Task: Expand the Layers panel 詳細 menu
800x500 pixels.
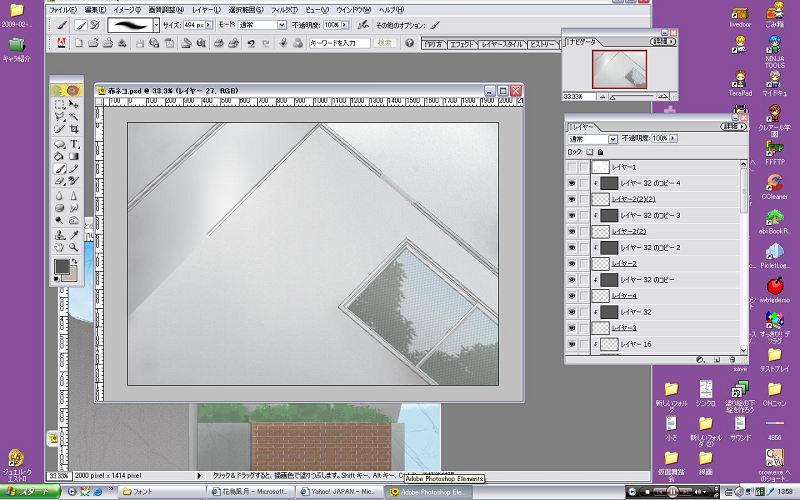Action: pos(734,126)
